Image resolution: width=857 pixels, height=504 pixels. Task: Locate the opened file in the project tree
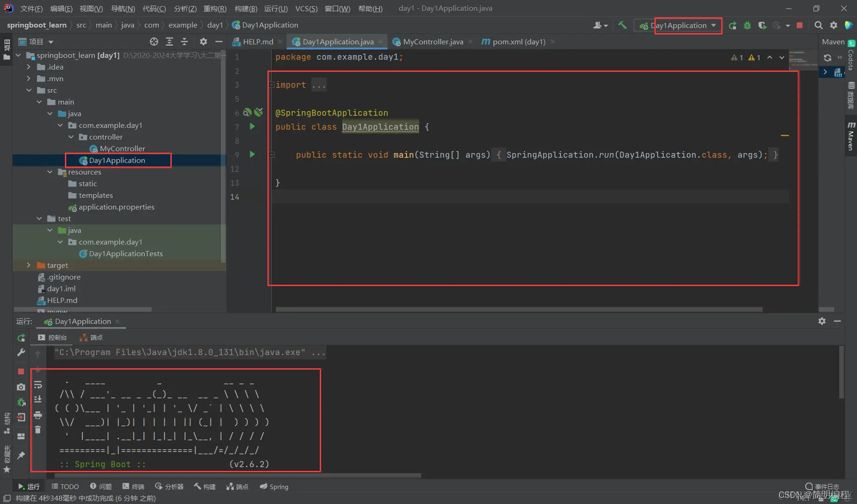click(154, 42)
